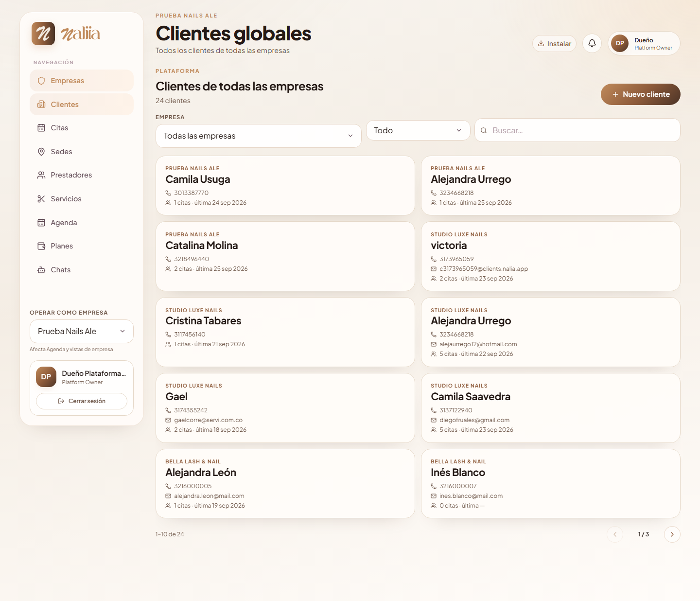The height and width of the screenshot is (601, 700).
Task: Open Chats section
Action: (x=82, y=270)
